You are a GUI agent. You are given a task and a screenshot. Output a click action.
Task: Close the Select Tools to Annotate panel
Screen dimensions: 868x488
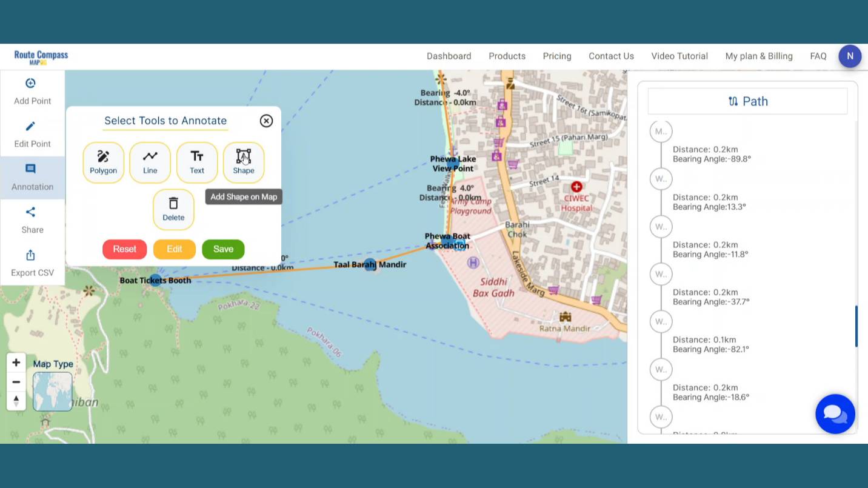click(266, 121)
